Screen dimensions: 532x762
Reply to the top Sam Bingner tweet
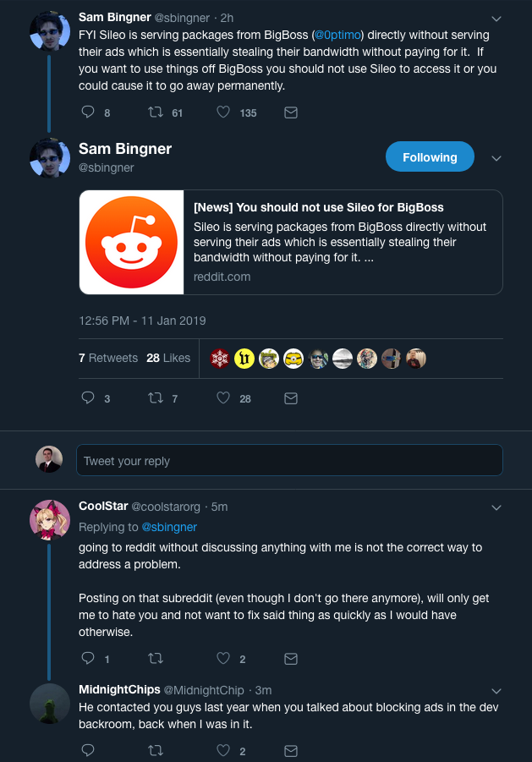pos(88,112)
